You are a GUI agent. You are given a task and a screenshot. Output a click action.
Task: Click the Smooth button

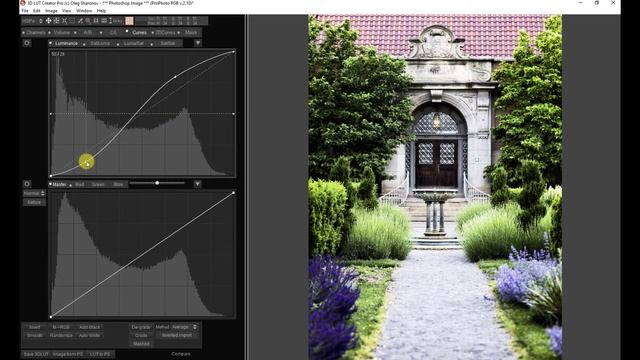35,336
